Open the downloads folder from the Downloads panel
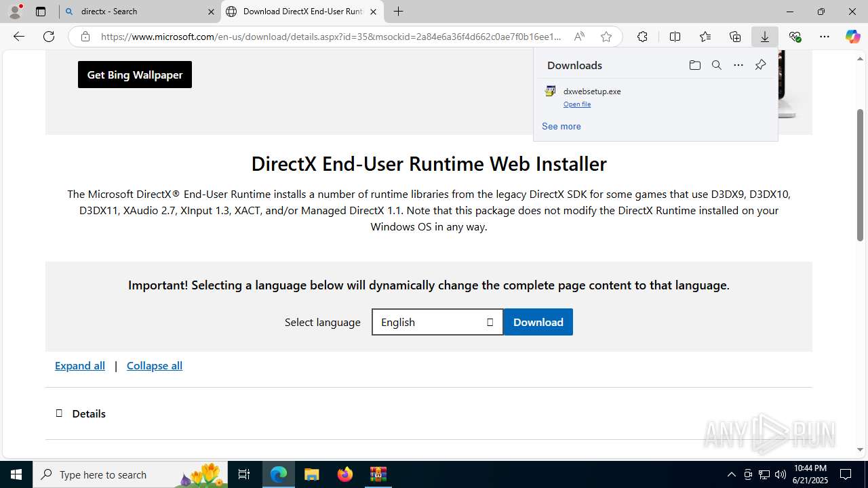The height and width of the screenshot is (488, 868). tap(694, 65)
